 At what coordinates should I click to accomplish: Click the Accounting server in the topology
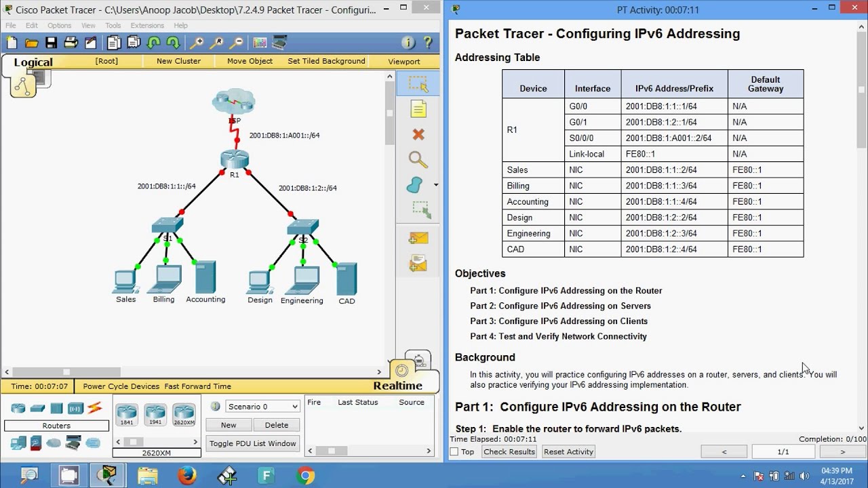pos(205,277)
